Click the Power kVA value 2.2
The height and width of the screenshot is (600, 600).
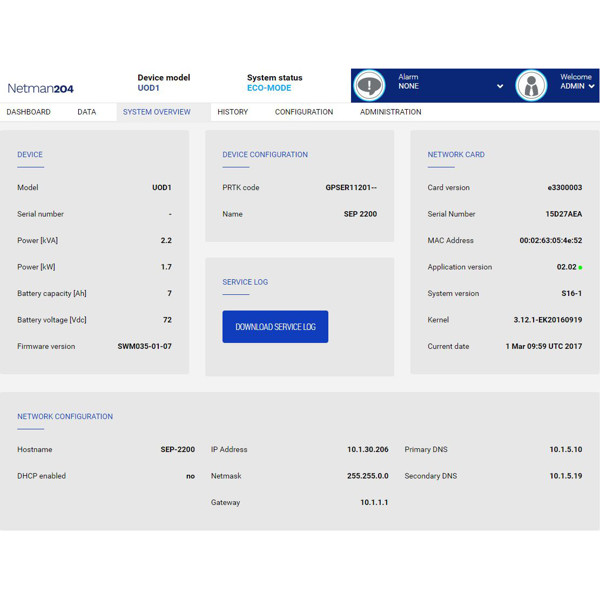pos(166,240)
